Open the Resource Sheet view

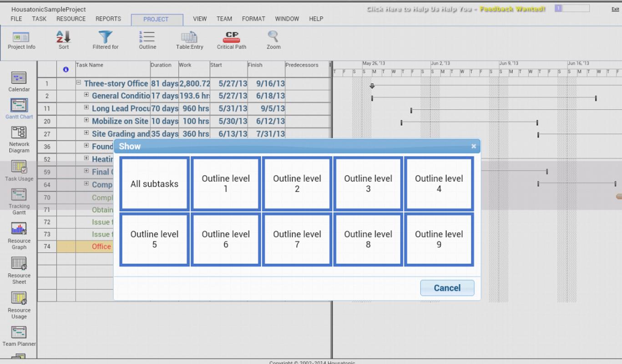19,271
